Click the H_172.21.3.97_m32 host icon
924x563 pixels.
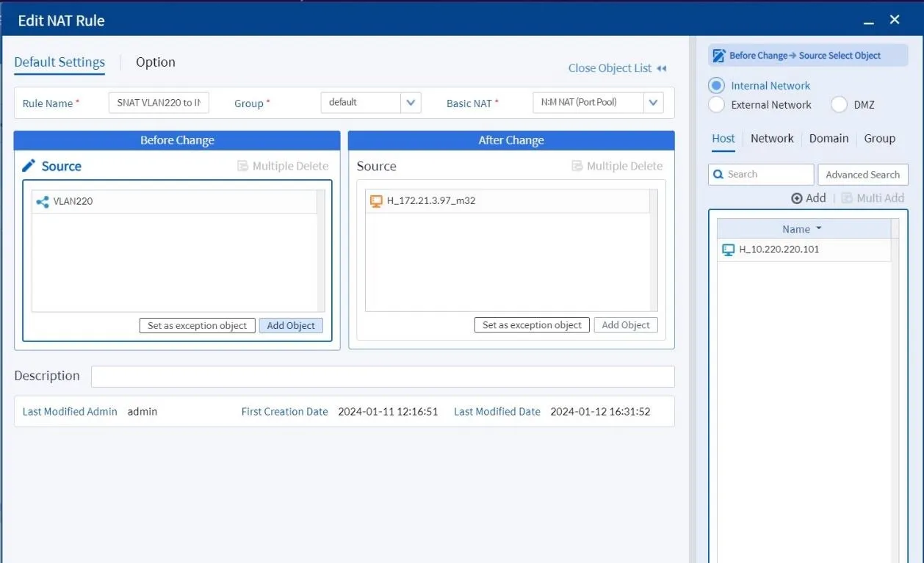click(376, 201)
